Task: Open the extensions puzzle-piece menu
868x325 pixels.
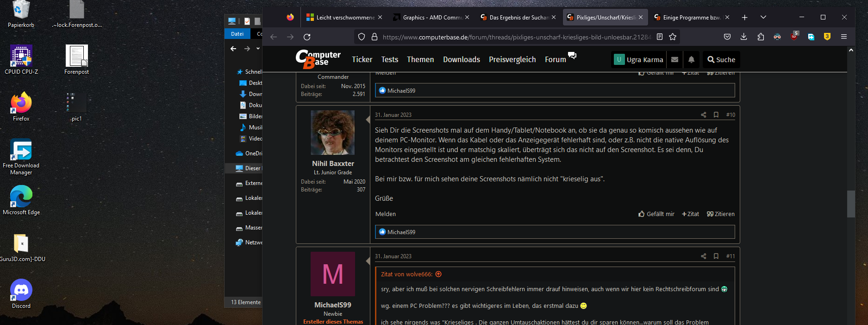Action: coord(761,37)
